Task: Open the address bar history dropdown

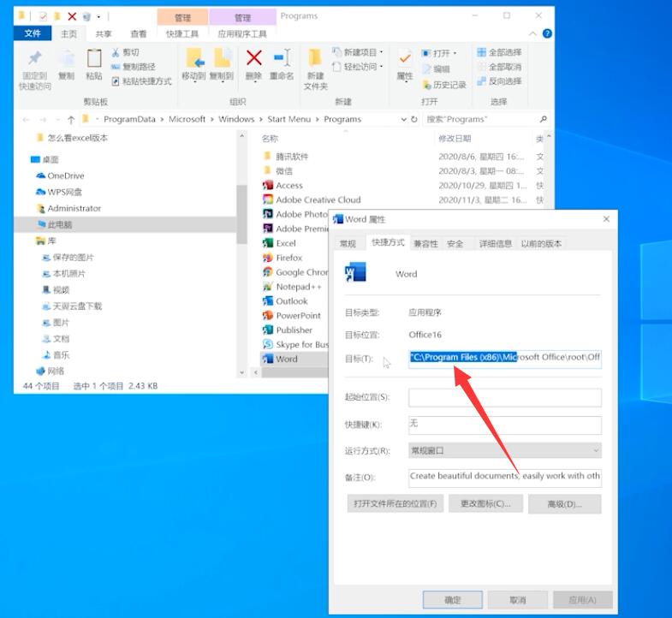Action: (x=403, y=119)
